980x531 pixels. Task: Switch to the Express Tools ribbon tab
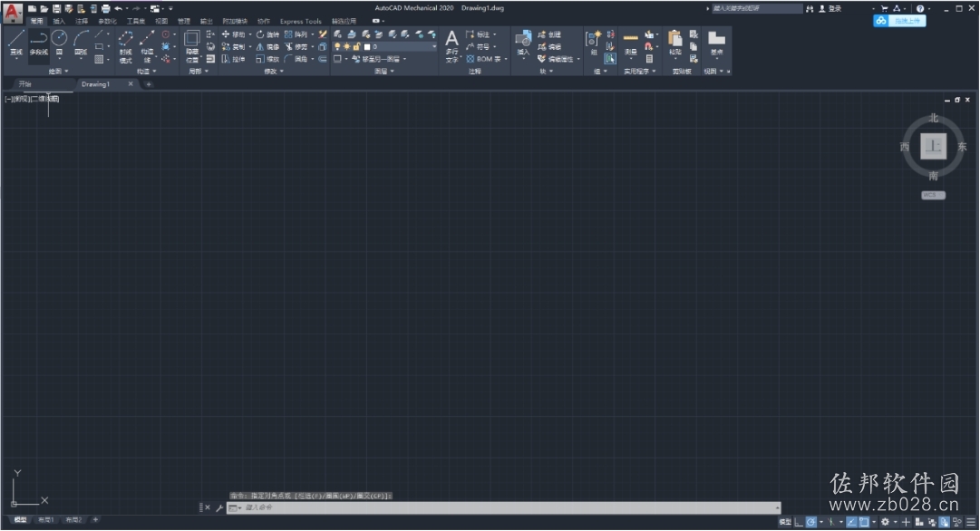pyautogui.click(x=301, y=21)
